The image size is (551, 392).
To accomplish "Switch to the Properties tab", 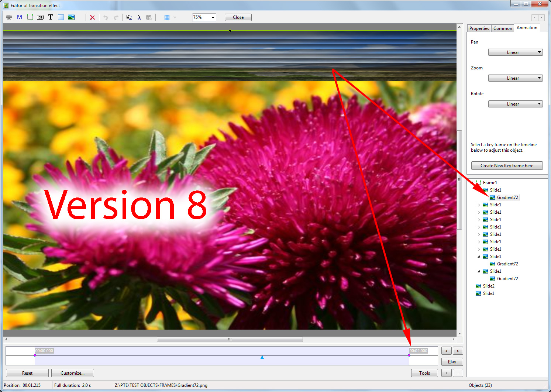I will pyautogui.click(x=479, y=28).
